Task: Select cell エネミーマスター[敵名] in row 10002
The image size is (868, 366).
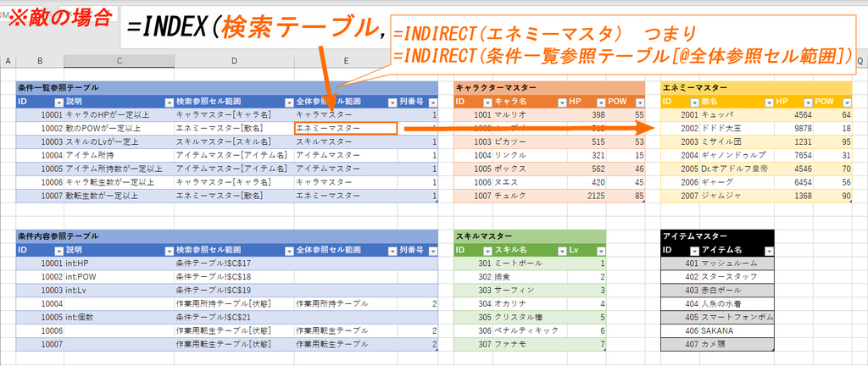Action: coord(234,128)
